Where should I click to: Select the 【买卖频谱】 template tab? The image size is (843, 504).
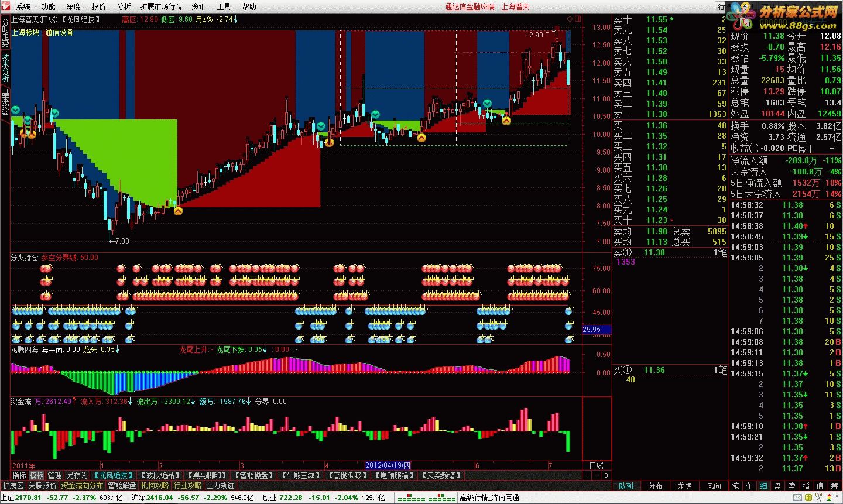click(441, 475)
